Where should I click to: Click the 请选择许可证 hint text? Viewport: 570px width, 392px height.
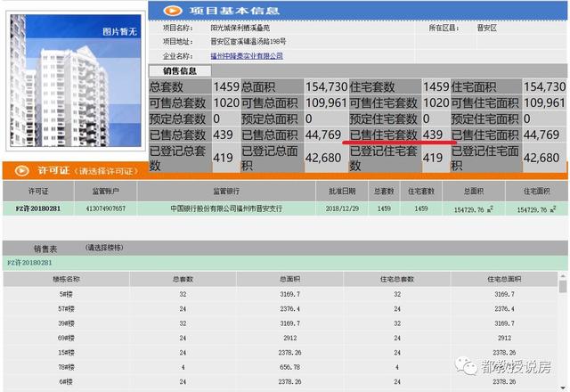[106, 171]
